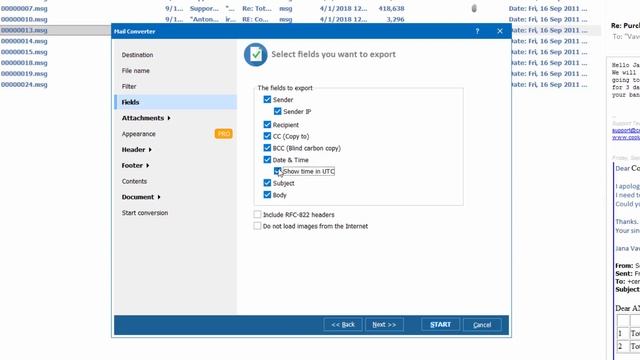Select file 00000014.msg in background list
Viewport: 640px width, 360px height.
pos(24,41)
